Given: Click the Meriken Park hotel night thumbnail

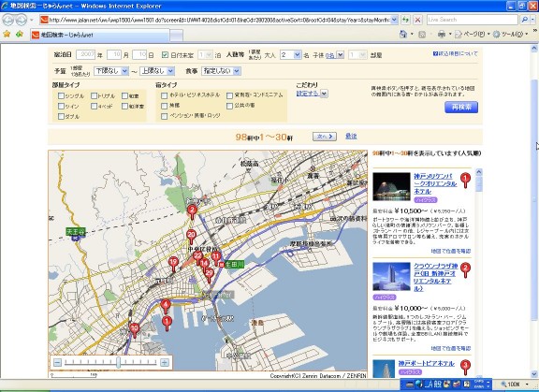Looking at the screenshot, I should point(391,187).
